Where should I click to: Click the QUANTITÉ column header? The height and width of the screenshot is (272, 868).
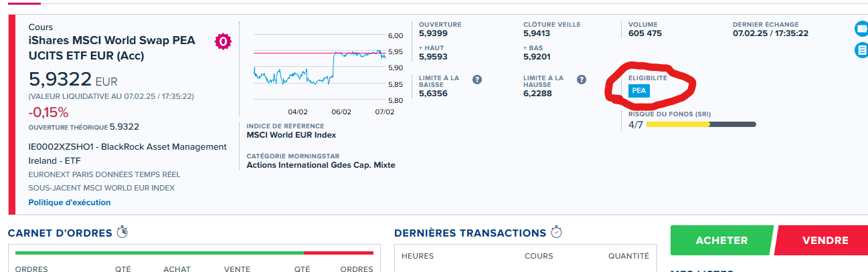[x=628, y=256]
